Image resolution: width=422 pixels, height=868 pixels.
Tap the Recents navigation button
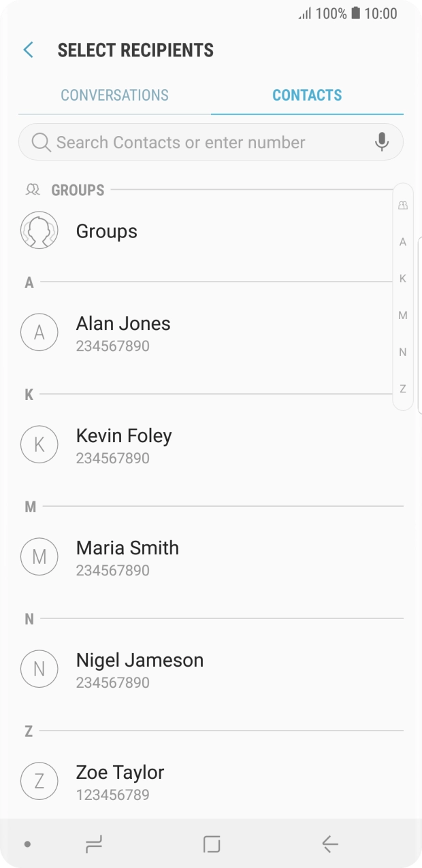tap(93, 844)
